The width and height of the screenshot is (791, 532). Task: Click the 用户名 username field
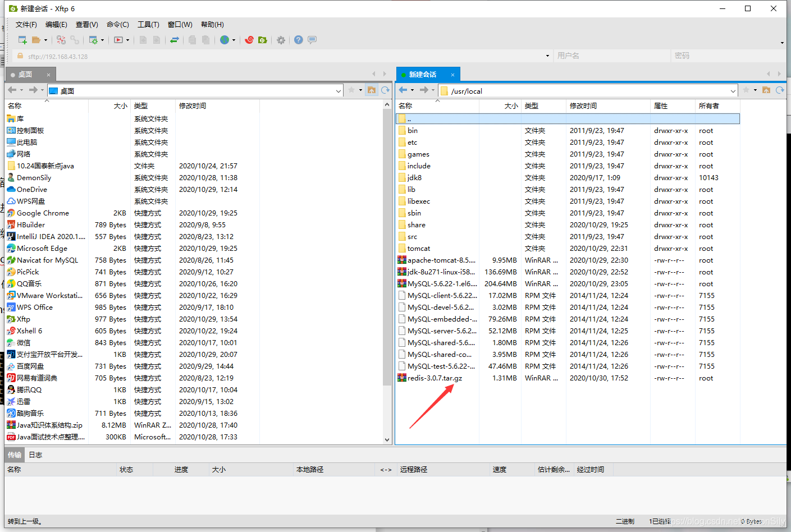(x=612, y=56)
